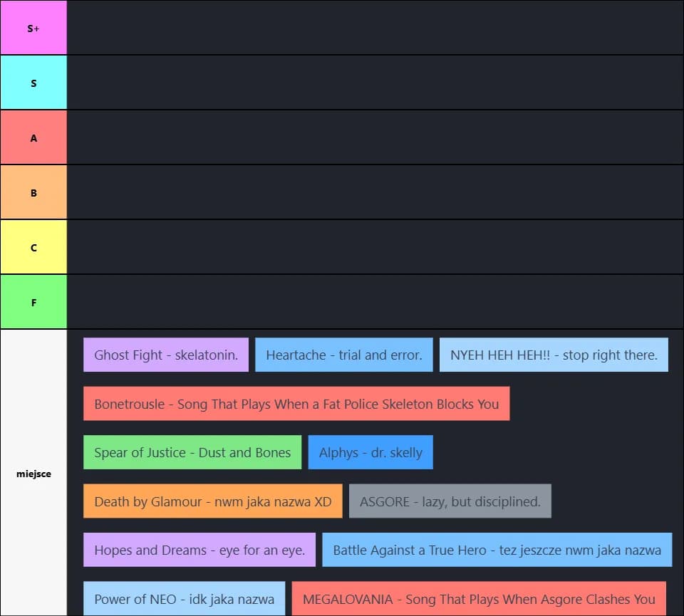Click Battle Against a True Hero item

(497, 550)
